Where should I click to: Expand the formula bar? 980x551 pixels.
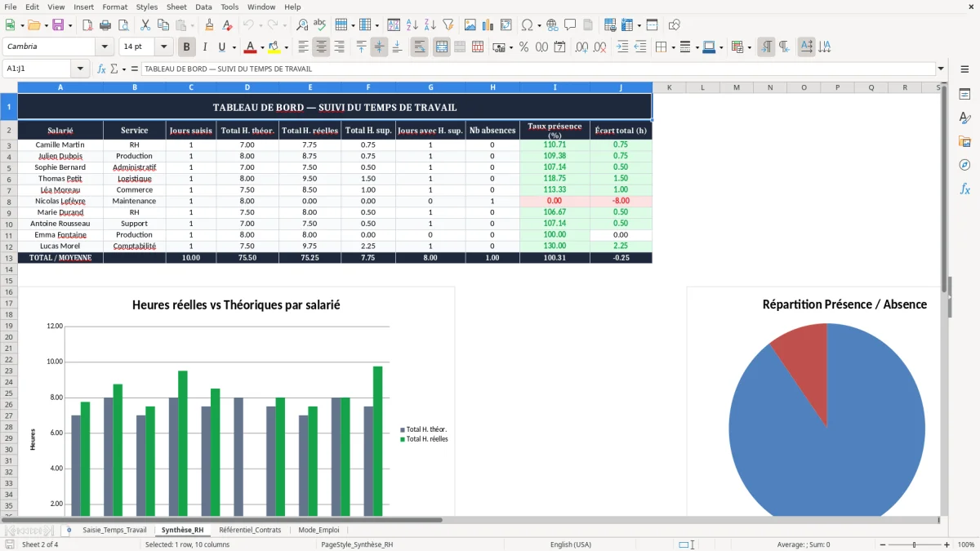[x=941, y=69]
